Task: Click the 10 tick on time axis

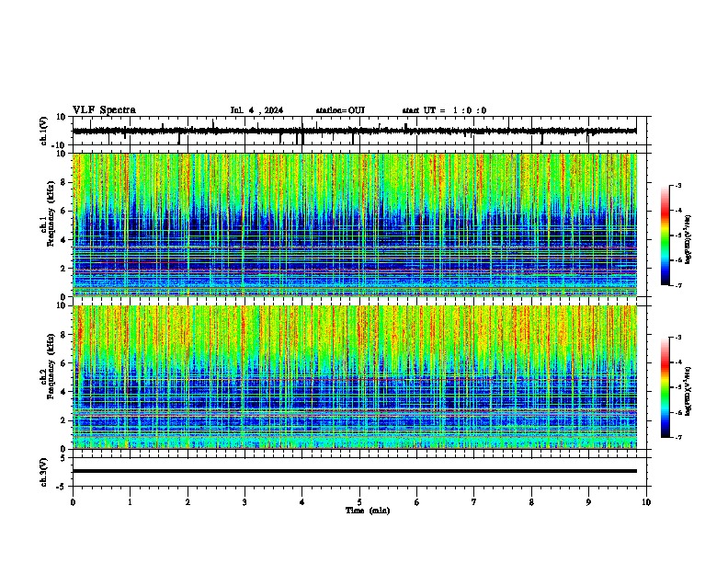Action: [646, 502]
